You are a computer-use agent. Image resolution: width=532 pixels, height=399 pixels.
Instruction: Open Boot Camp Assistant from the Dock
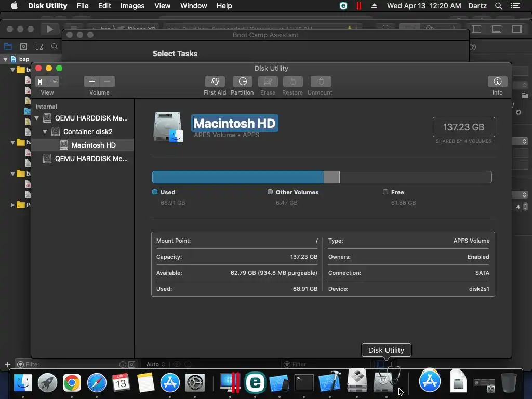(356, 381)
